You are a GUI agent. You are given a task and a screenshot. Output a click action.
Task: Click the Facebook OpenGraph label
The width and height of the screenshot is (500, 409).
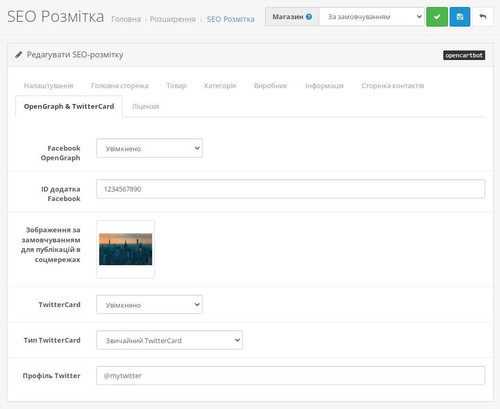[x=60, y=153]
